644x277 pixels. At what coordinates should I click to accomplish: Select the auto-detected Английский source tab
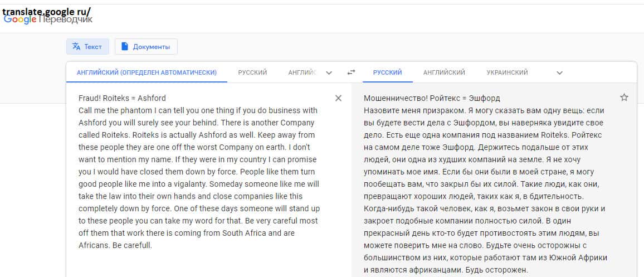pos(147,72)
